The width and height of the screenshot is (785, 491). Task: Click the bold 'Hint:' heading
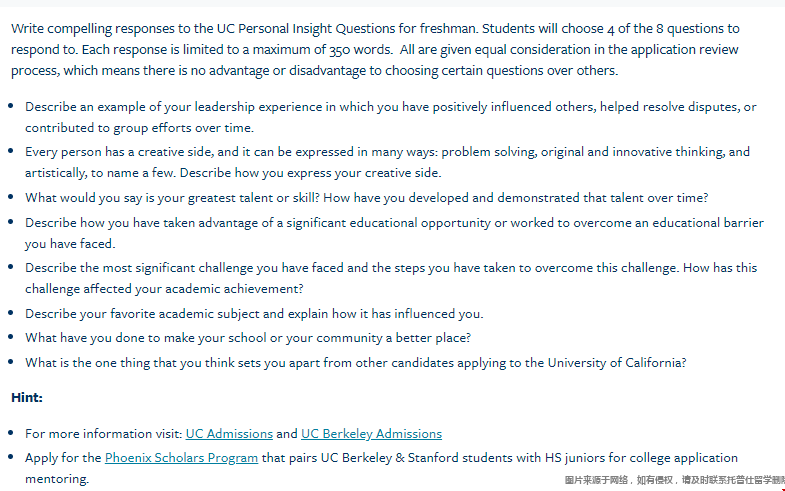coord(27,398)
